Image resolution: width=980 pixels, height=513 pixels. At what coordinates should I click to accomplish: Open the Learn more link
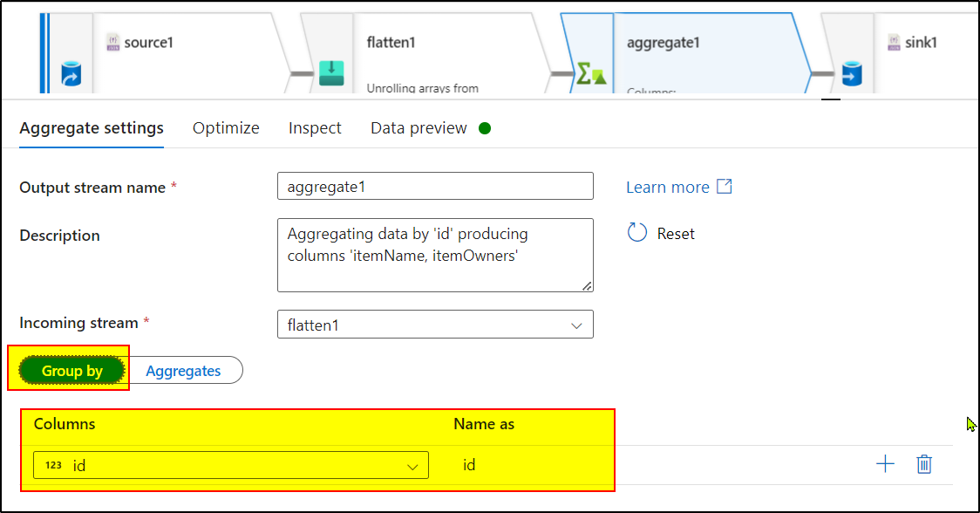coord(668,188)
